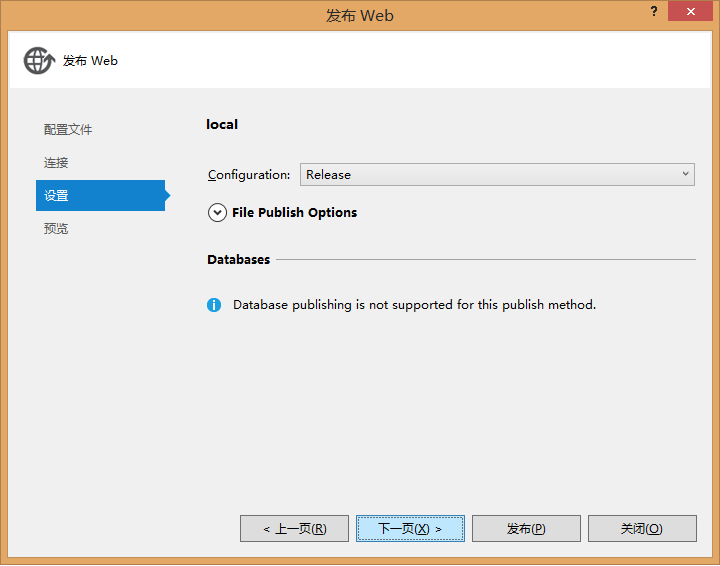This screenshot has height=566, width=720.
Task: Click the 'local' profile name heading
Action: tap(222, 124)
